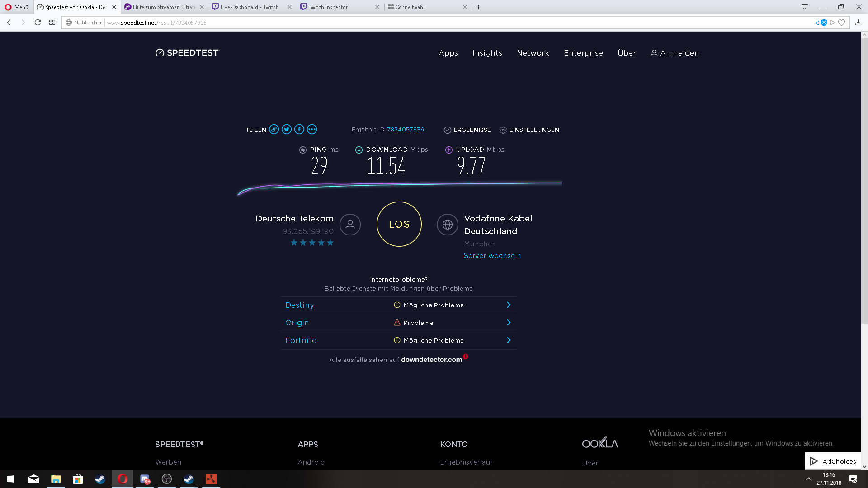Expand the Destiny problems row chevron
Image resolution: width=868 pixels, height=488 pixels.
point(509,305)
